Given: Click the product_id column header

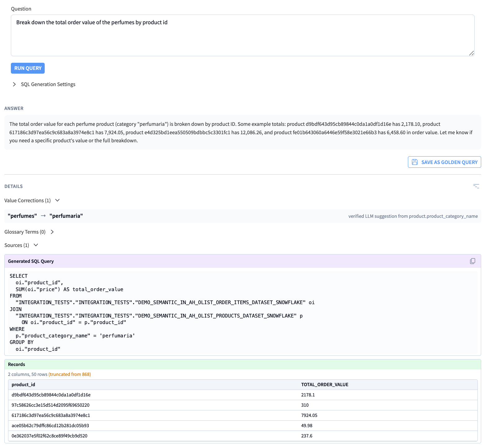Looking at the screenshot, I should (23, 385).
